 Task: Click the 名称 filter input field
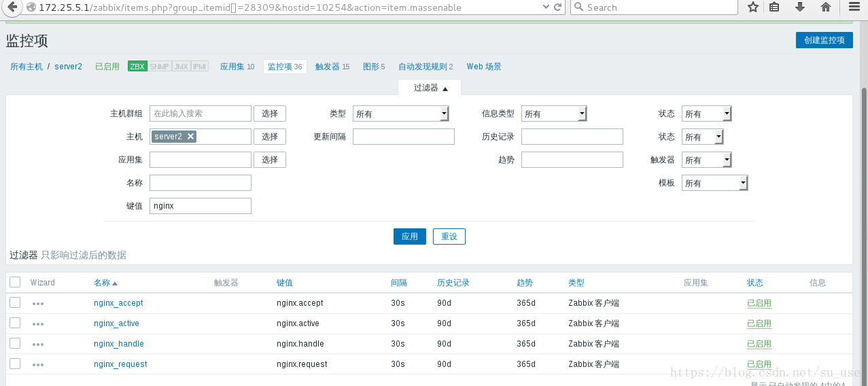tap(201, 183)
